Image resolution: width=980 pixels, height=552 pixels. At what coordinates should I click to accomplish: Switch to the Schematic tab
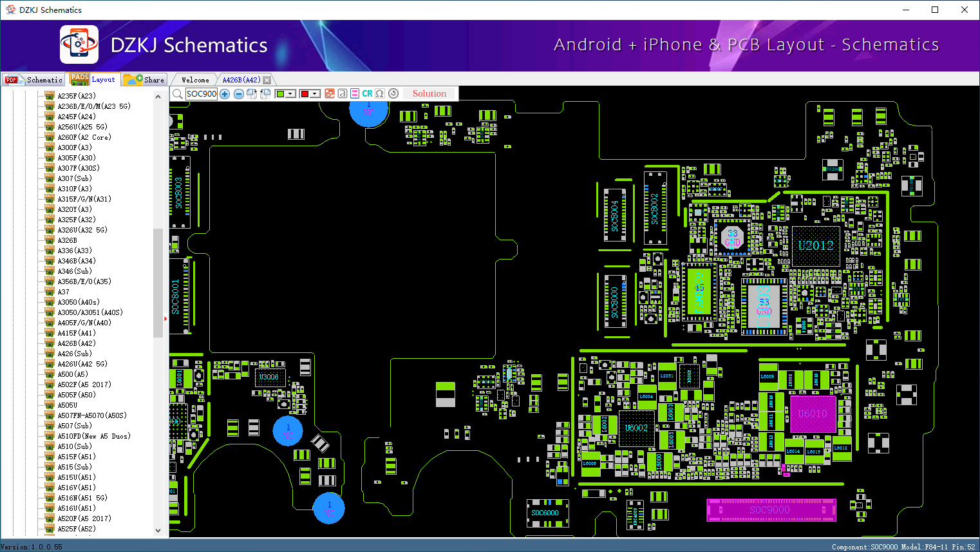33,80
